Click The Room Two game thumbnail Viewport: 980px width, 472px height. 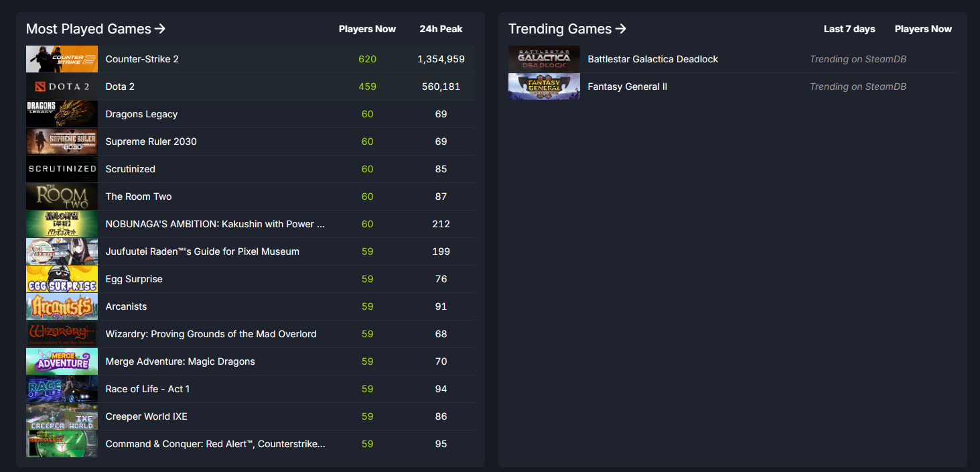pyautogui.click(x=62, y=196)
